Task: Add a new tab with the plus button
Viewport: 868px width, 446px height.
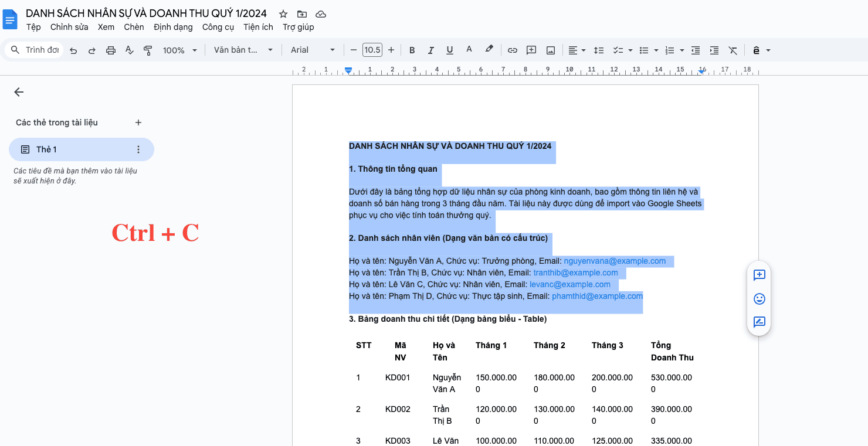Action: (138, 122)
